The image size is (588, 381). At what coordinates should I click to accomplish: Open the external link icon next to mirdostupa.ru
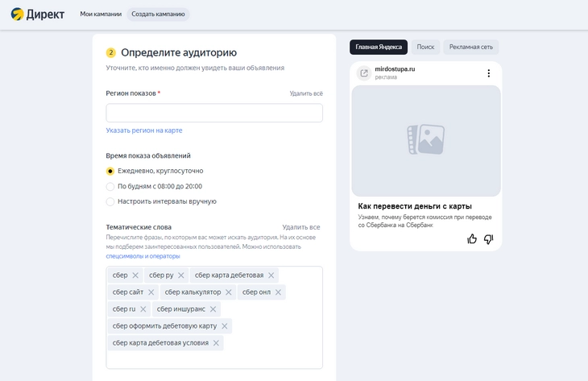point(364,73)
